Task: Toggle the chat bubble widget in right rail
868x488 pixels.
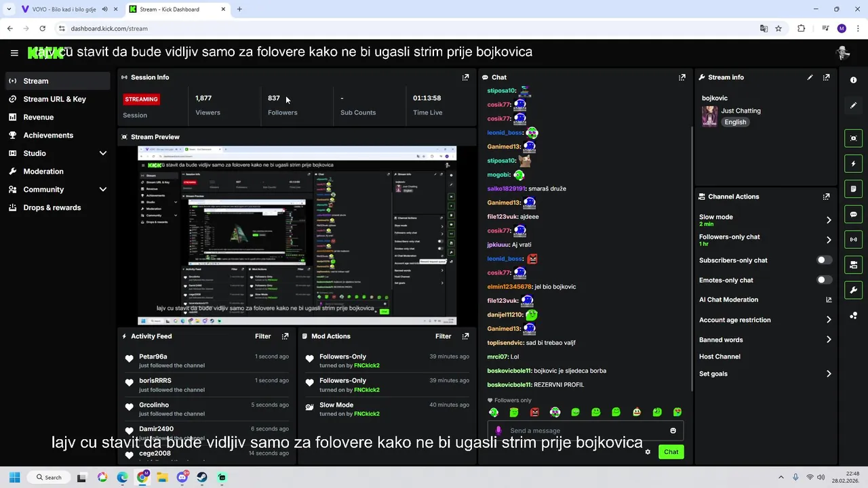Action: click(853, 214)
